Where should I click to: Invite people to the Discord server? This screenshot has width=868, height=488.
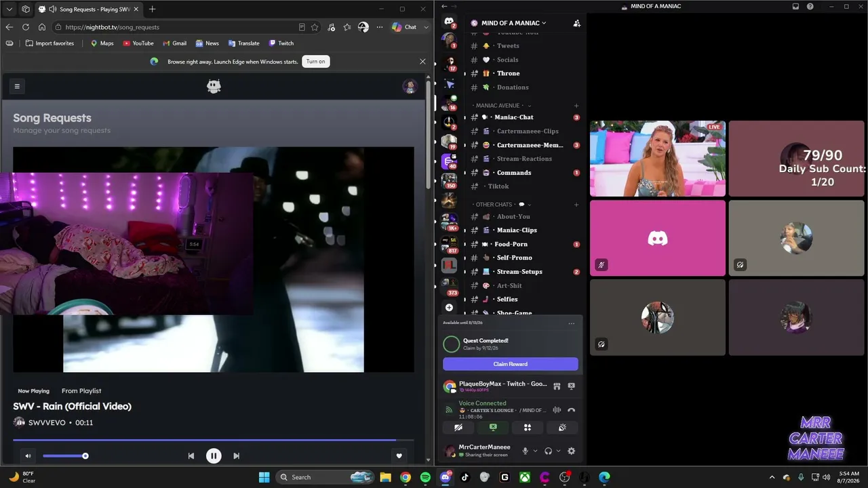pos(576,23)
